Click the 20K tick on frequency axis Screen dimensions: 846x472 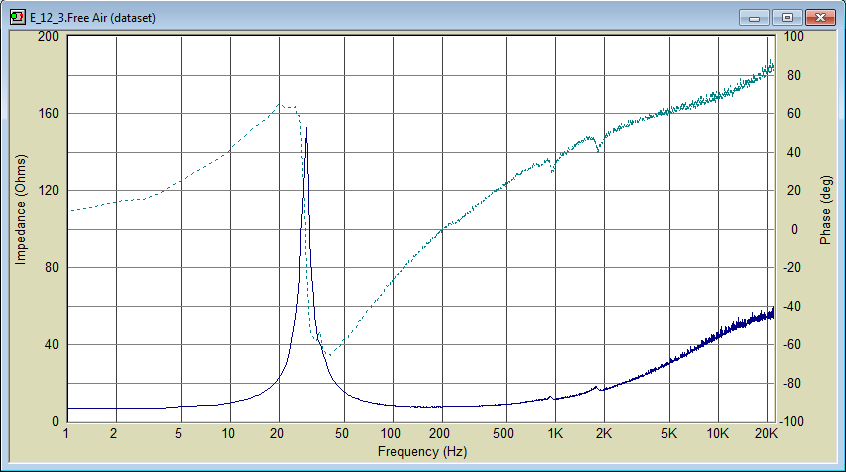coord(766,433)
